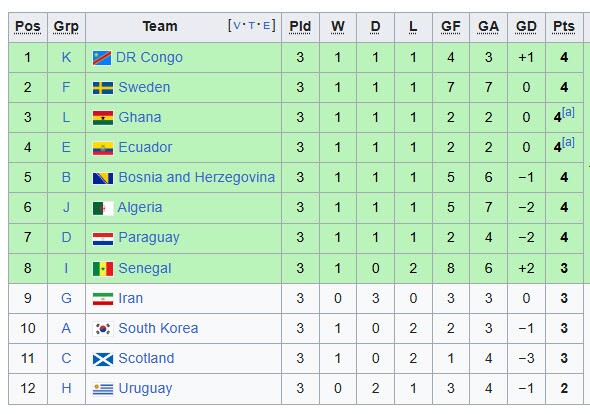This screenshot has width=590, height=414.
Task: Click the Scotland flag icon
Action: [x=103, y=359]
